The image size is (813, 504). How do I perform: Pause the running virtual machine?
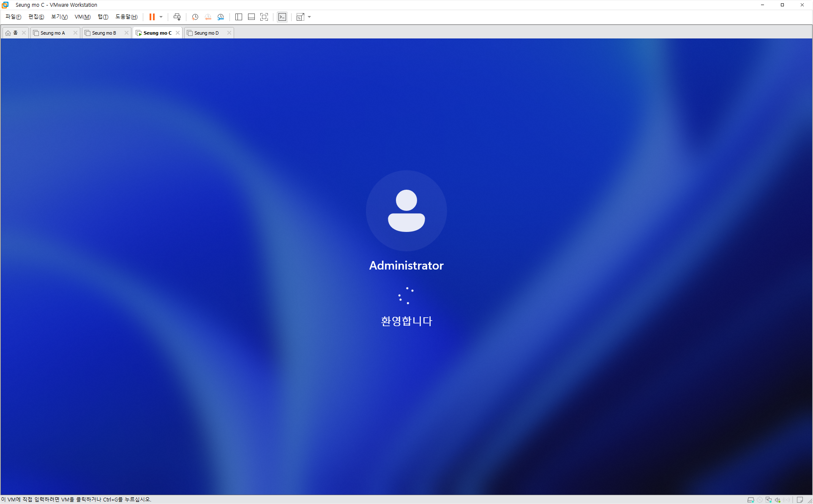pos(152,17)
